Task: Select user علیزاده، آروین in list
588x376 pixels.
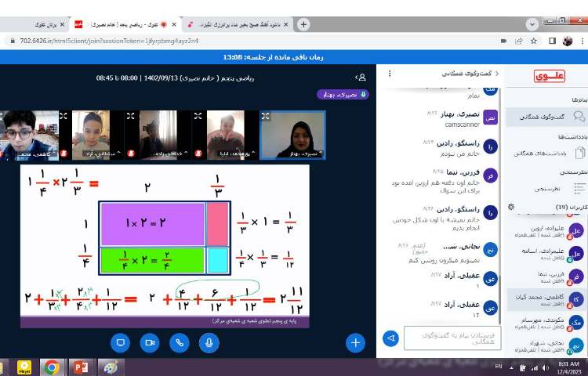Action: pyautogui.click(x=547, y=231)
